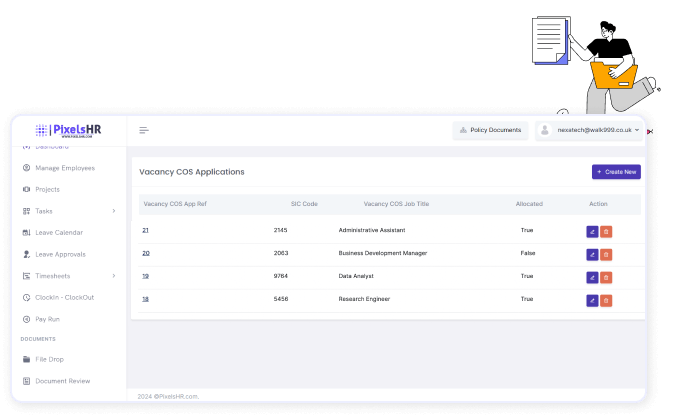This screenshot has width=686, height=417.
Task: Click the edit icon for Administrative Assistant
Action: (x=592, y=231)
